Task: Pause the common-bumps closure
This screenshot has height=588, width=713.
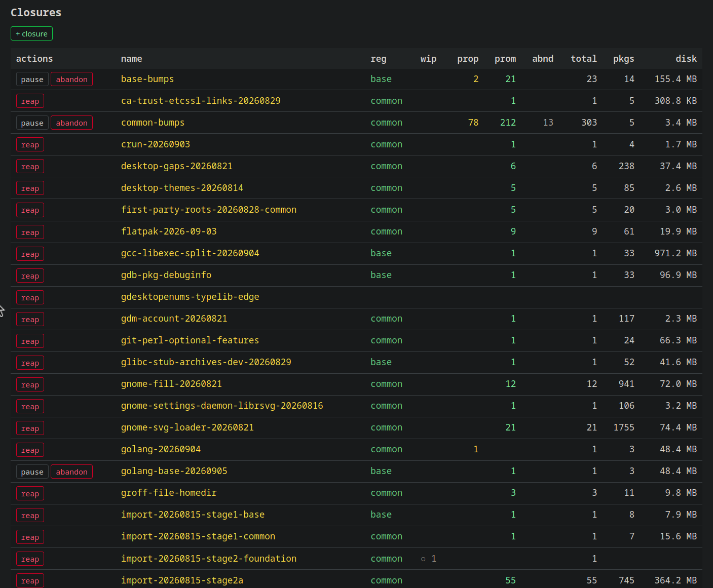Action: click(32, 123)
